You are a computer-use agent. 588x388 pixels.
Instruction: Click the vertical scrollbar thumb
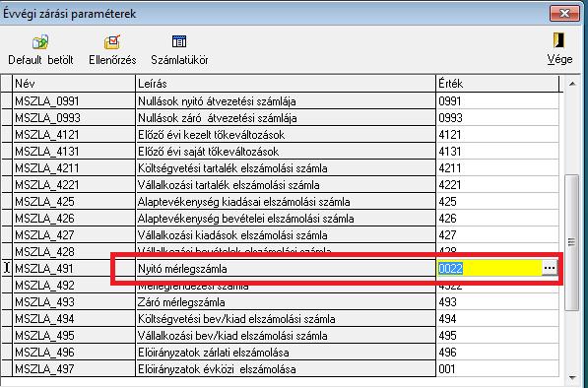(571, 242)
